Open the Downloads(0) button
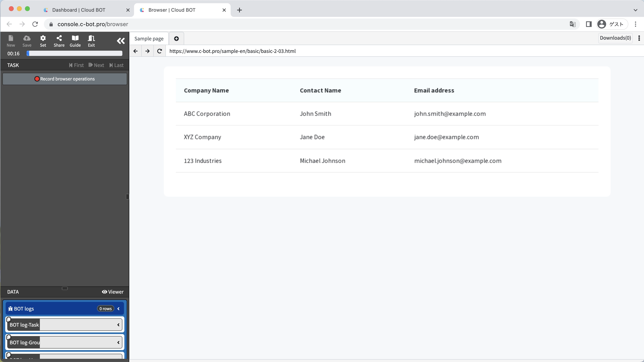Viewport: 644px width, 362px height. (615, 38)
